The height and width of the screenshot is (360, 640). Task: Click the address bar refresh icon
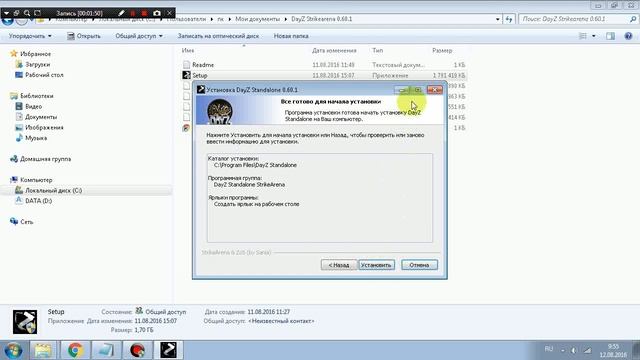point(509,19)
